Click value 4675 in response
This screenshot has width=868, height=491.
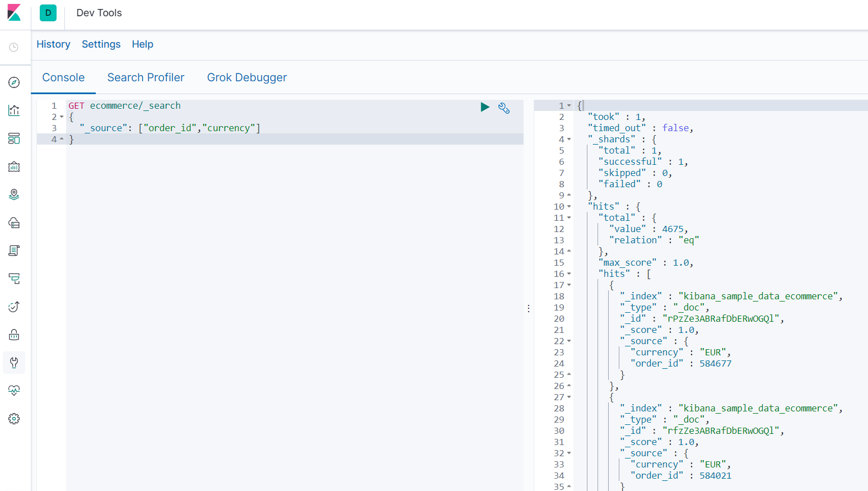673,229
